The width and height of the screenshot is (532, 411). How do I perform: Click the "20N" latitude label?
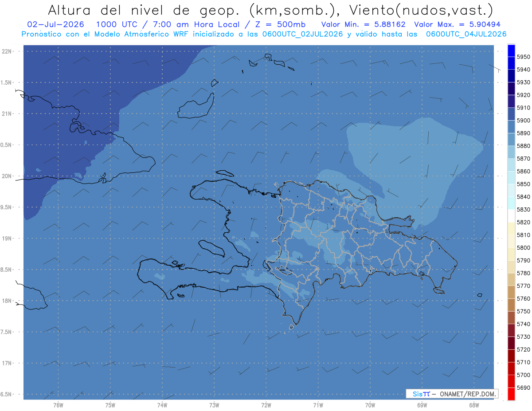(7, 176)
